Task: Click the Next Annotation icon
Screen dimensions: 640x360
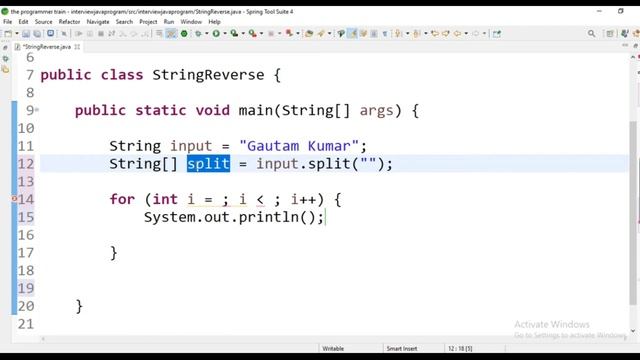Action: pyautogui.click(x=398, y=33)
